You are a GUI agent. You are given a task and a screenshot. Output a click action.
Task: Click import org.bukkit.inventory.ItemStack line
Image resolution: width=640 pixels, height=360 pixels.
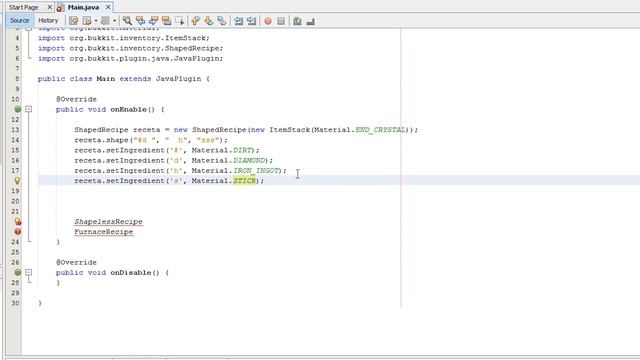pyautogui.click(x=124, y=38)
